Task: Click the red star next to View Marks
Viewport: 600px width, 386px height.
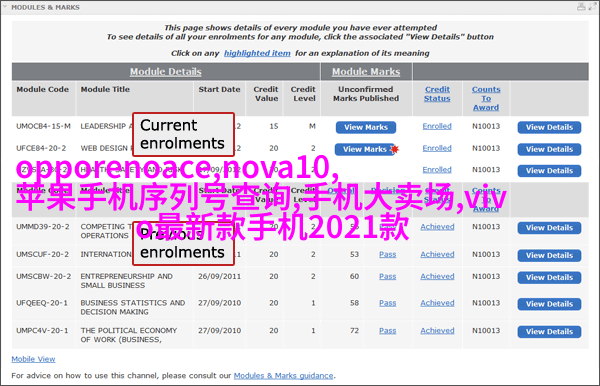Action: coord(395,149)
